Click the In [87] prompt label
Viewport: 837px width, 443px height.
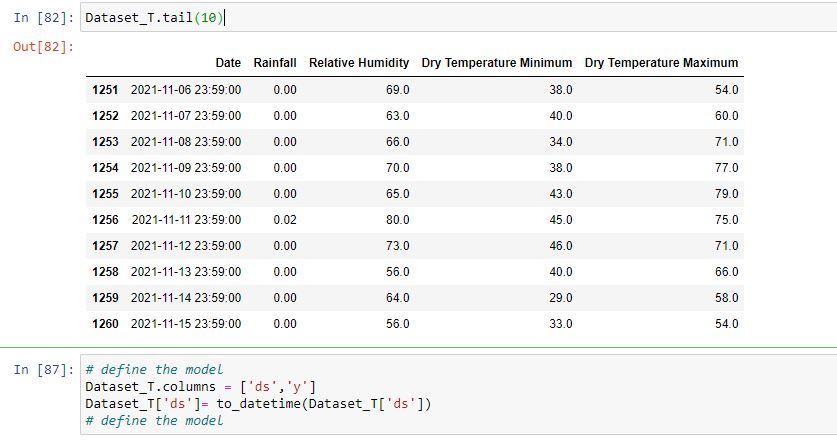pyautogui.click(x=44, y=369)
